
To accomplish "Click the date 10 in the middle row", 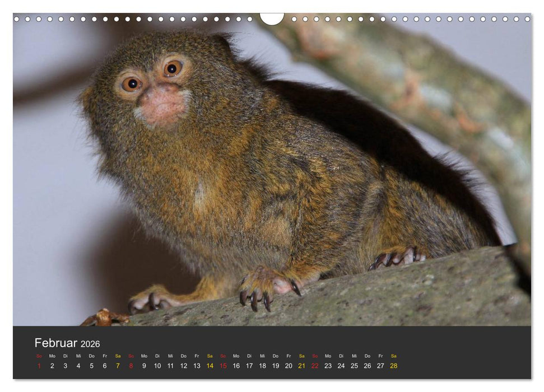I will point(157,365).
